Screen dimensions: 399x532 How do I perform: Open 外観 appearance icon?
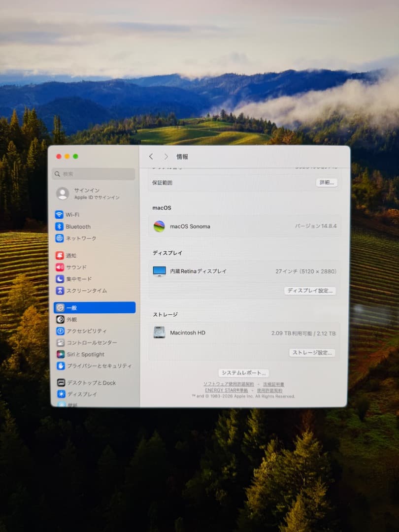click(x=61, y=319)
